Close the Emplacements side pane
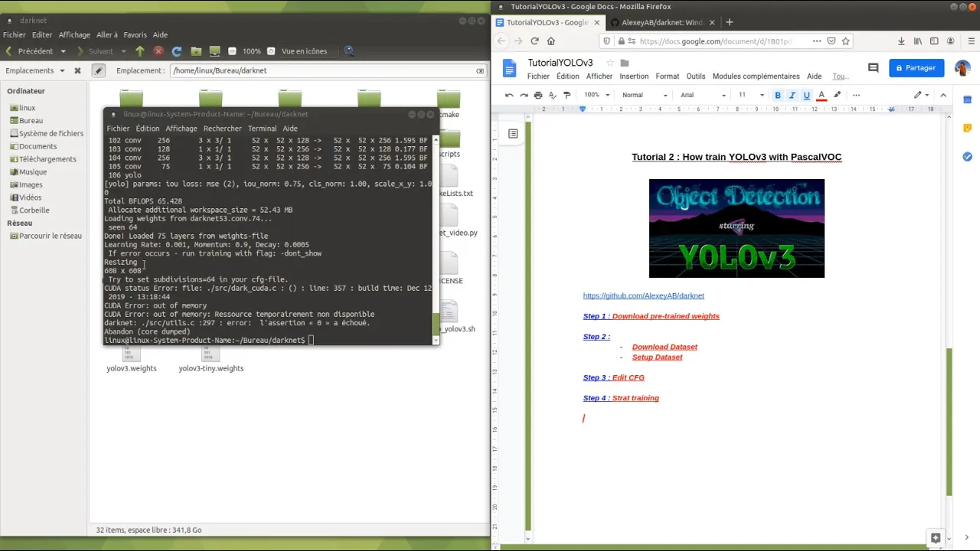 point(77,70)
